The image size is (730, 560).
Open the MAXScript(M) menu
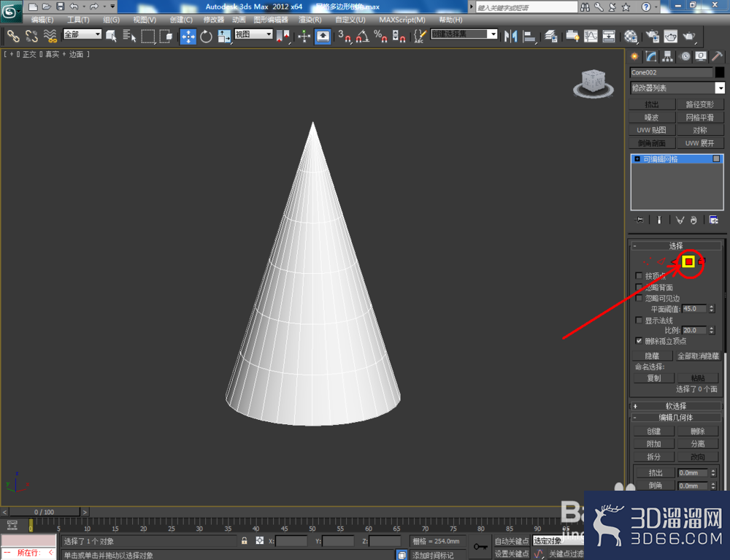click(x=402, y=20)
